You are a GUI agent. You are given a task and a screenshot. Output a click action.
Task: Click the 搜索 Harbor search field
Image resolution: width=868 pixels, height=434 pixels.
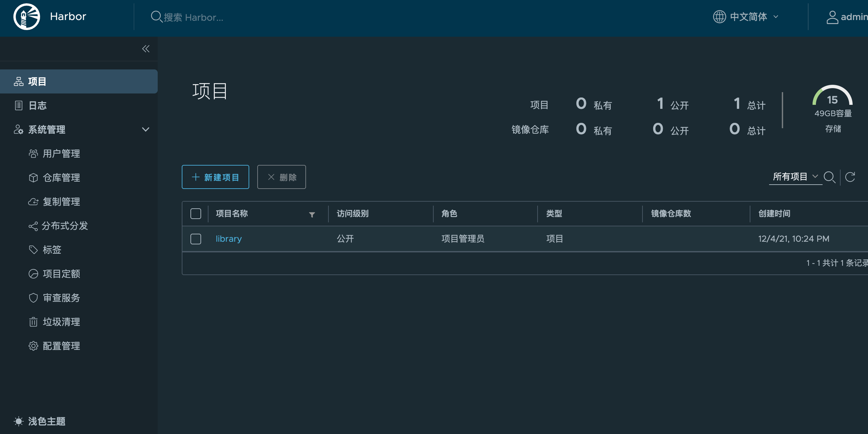193,17
